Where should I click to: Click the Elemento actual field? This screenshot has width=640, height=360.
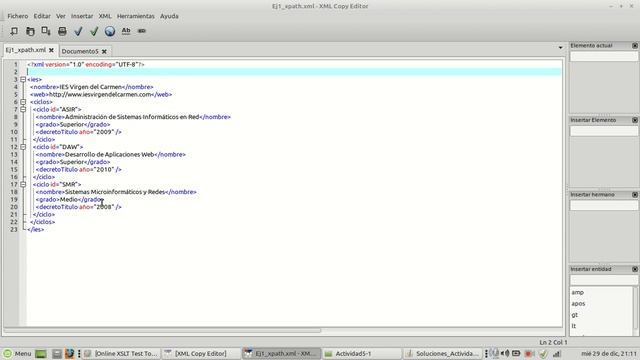coord(603,56)
